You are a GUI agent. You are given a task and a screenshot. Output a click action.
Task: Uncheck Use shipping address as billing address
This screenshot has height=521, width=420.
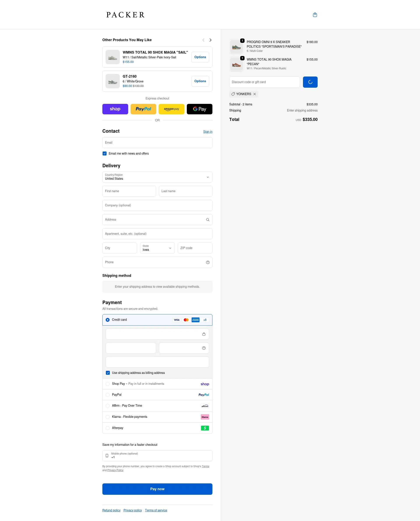[x=108, y=373]
